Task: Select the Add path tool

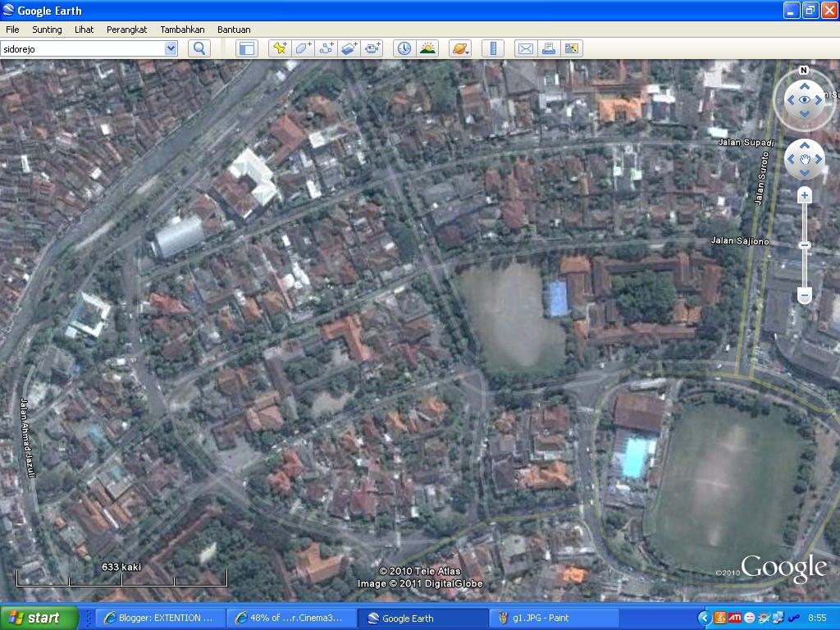Action: (326, 48)
